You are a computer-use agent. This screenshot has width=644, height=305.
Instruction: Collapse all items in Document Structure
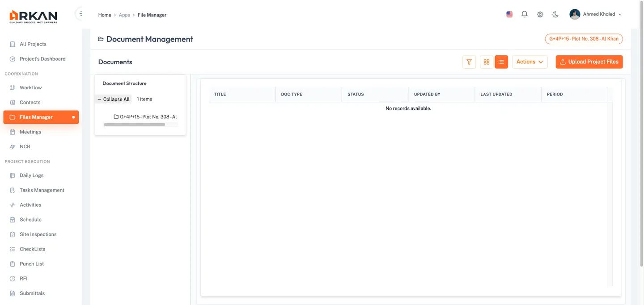114,99
